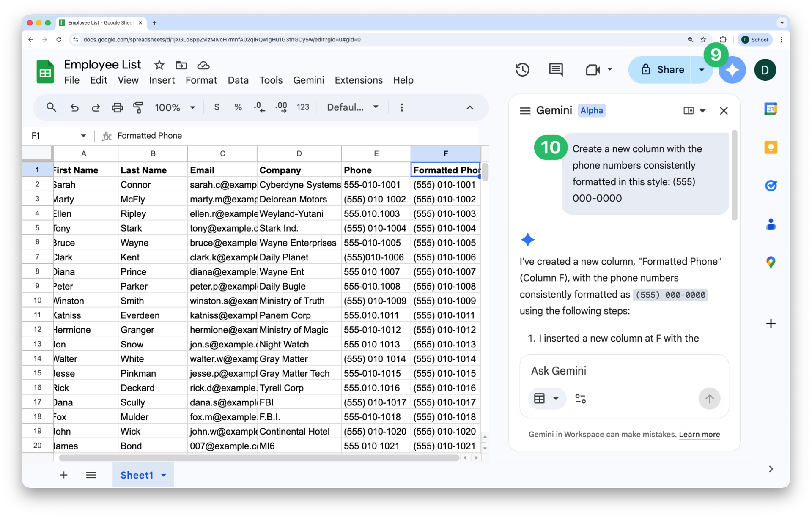Open Google Keep from the side panel

771,147
